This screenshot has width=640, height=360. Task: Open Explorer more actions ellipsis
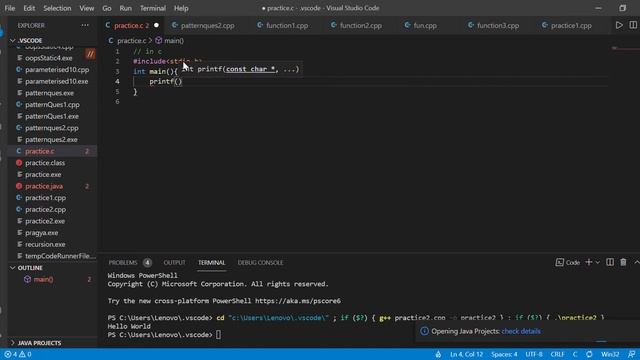point(85,25)
